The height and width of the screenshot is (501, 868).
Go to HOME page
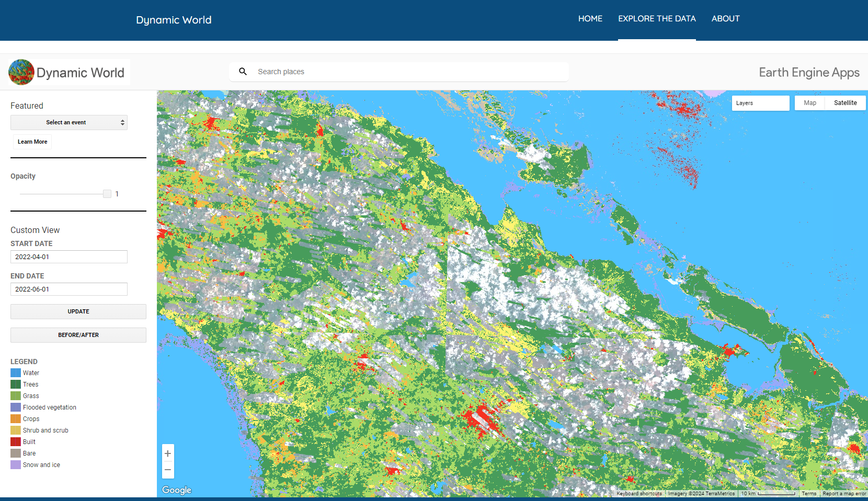[x=590, y=19]
